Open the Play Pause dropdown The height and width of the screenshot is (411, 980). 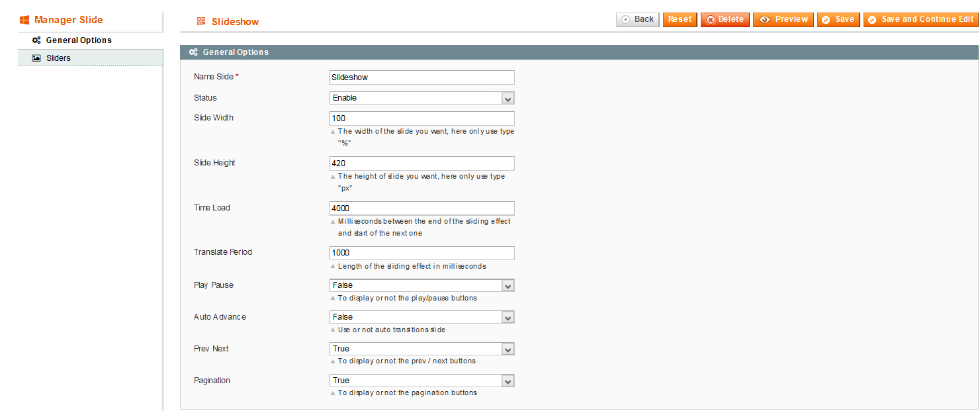[x=422, y=285]
